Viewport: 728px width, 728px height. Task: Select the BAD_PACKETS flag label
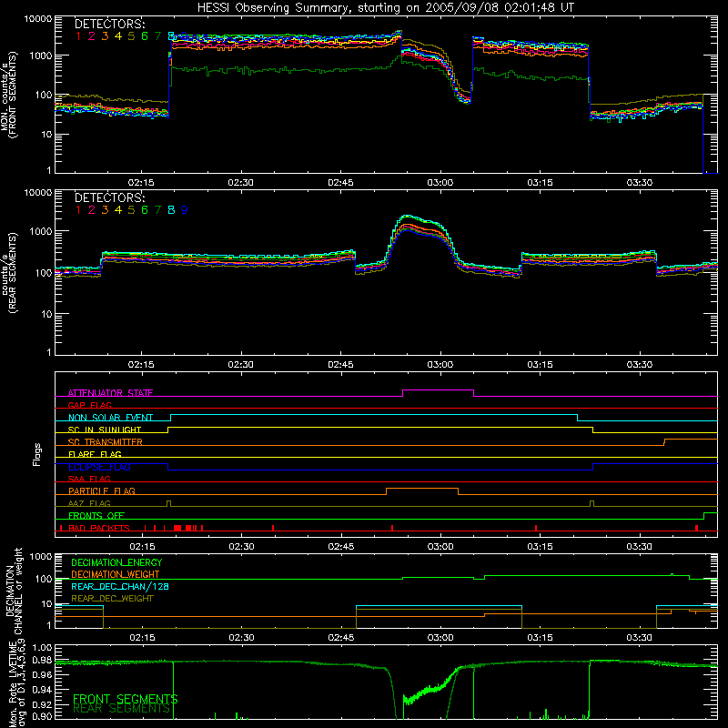(99, 528)
